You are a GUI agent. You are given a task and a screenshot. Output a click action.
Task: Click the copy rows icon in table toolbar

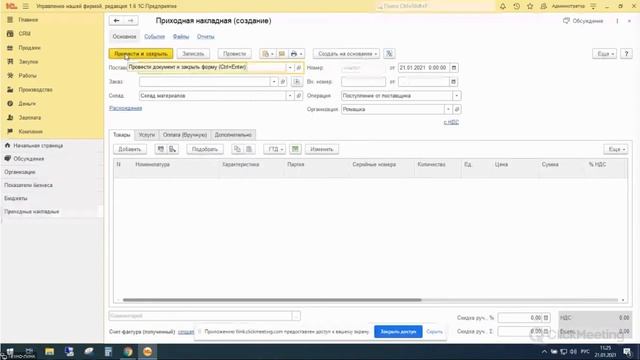(x=237, y=149)
